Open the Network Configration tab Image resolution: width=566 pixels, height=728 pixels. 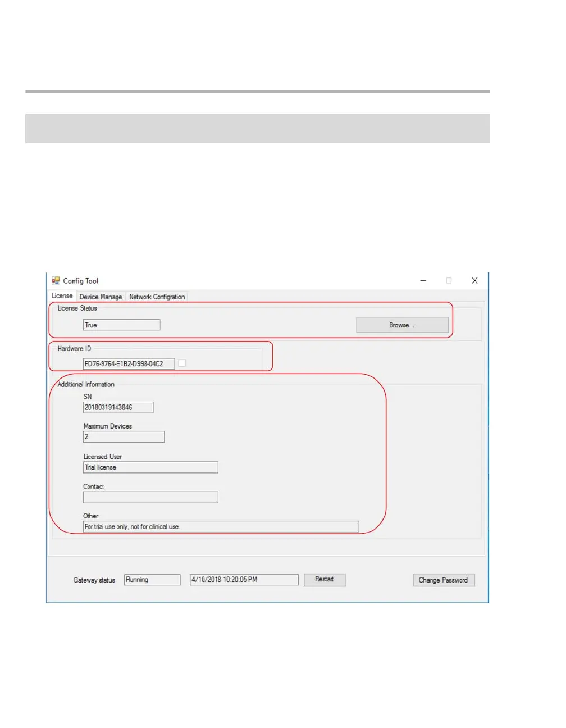(x=157, y=297)
